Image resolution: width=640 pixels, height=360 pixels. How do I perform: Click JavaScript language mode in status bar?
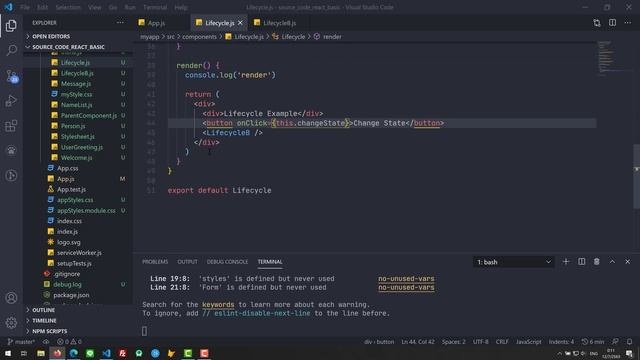coord(529,342)
